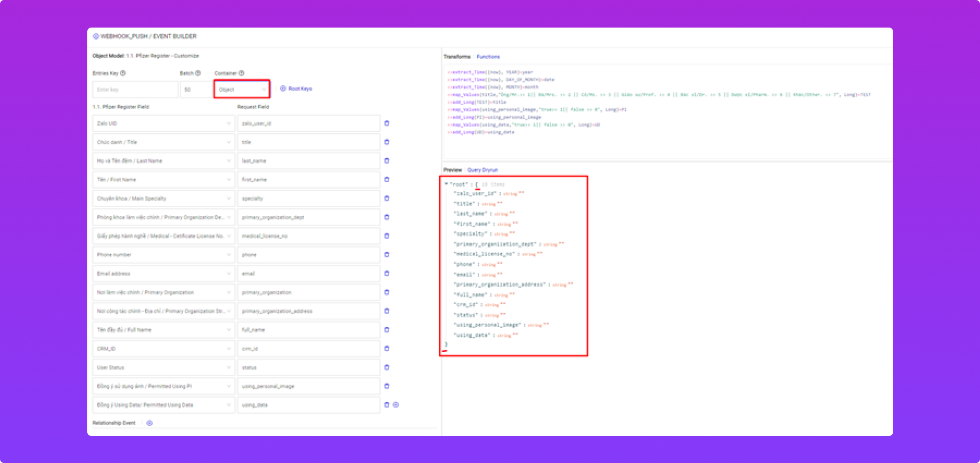Click the help icon beside Container label

coord(241,73)
